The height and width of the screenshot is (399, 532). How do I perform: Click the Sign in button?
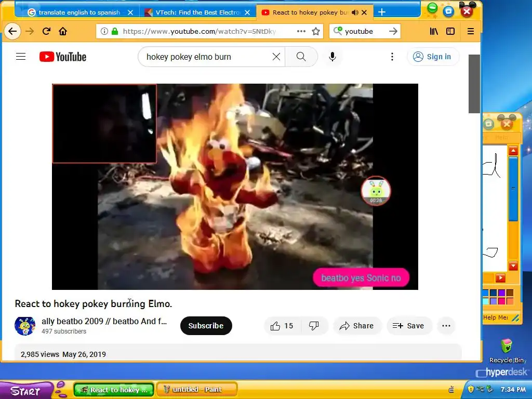pos(433,57)
